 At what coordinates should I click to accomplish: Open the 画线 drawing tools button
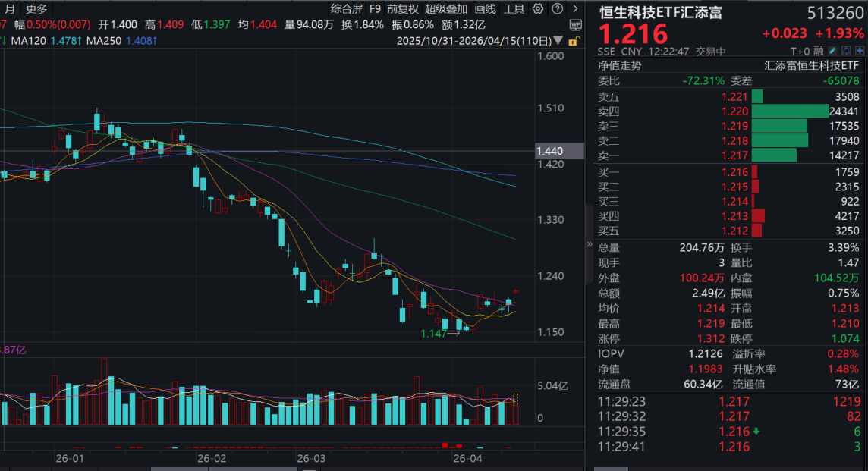tap(485, 9)
